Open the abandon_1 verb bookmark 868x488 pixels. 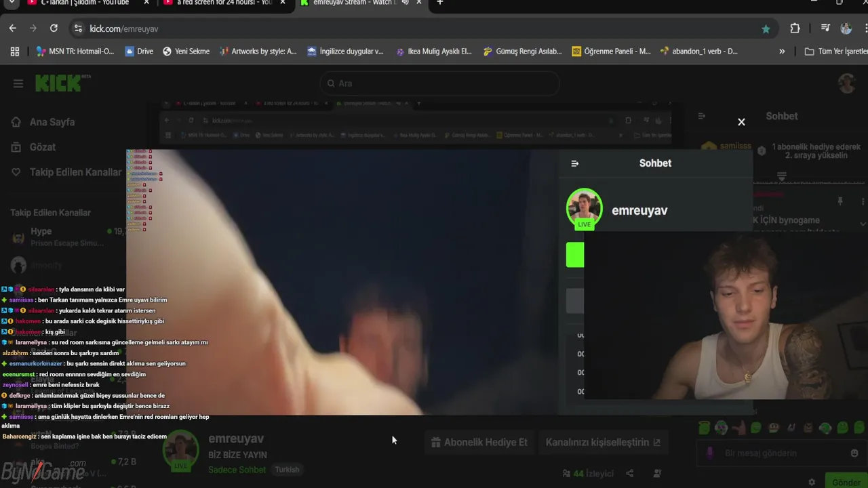pos(698,51)
